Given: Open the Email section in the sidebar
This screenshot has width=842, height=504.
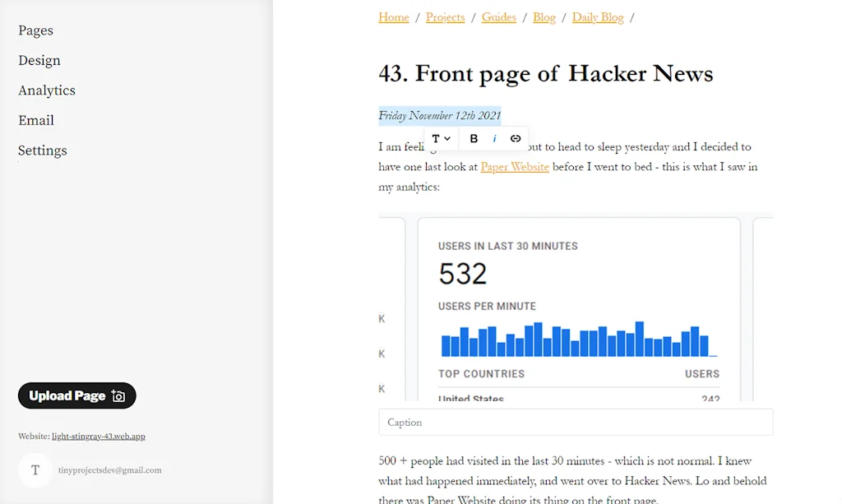Looking at the screenshot, I should pyautogui.click(x=36, y=120).
